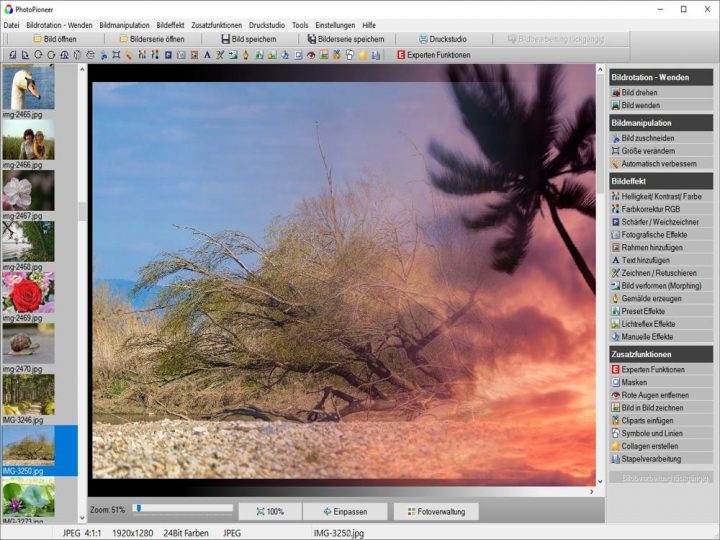Click the Fotoverwaltung button

coord(436,511)
